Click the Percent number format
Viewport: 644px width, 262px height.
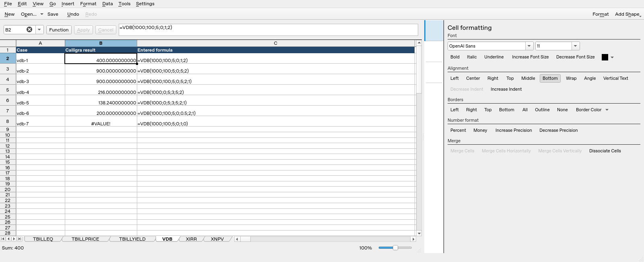(x=458, y=130)
